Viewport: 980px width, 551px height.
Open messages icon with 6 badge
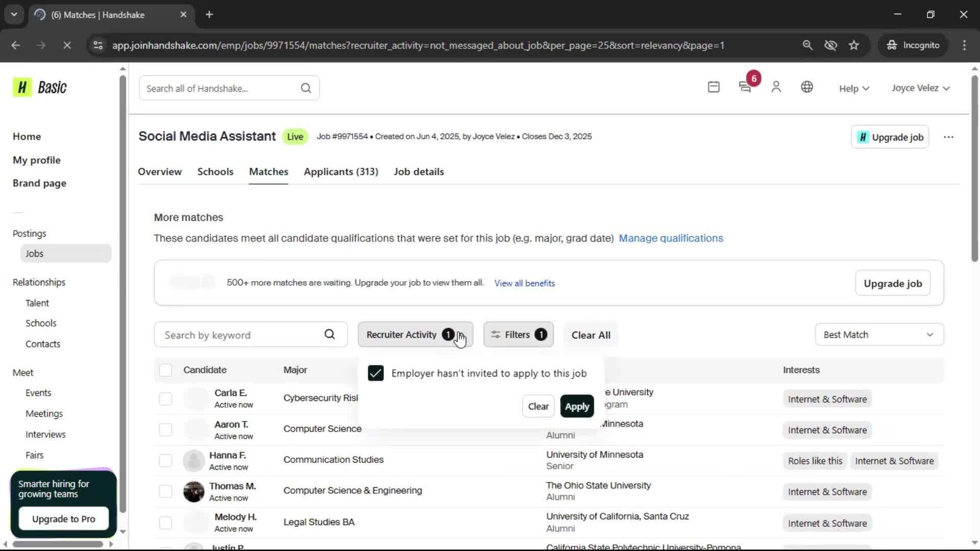tap(745, 87)
